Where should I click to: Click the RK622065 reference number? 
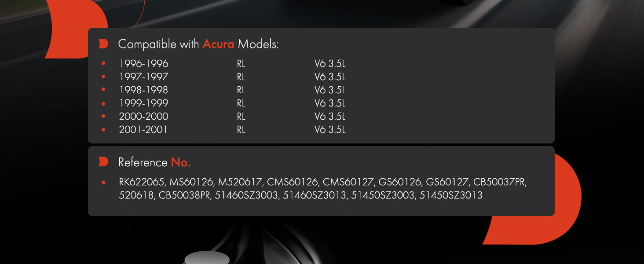click(142, 182)
